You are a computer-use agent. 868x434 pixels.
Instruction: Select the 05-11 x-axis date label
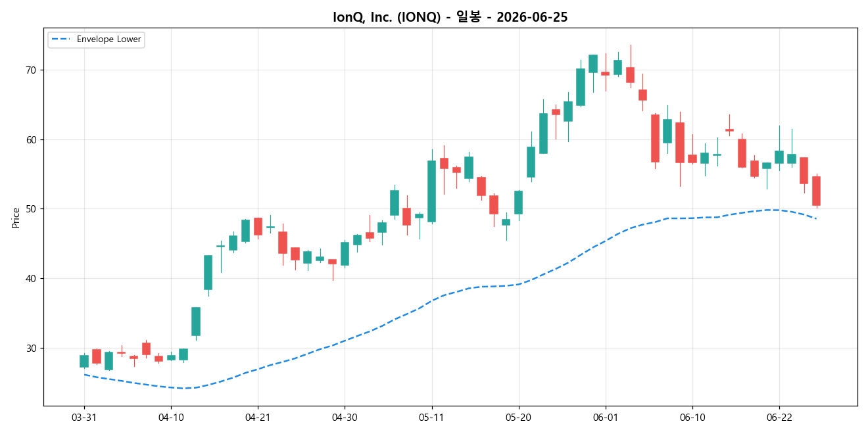pos(431,418)
